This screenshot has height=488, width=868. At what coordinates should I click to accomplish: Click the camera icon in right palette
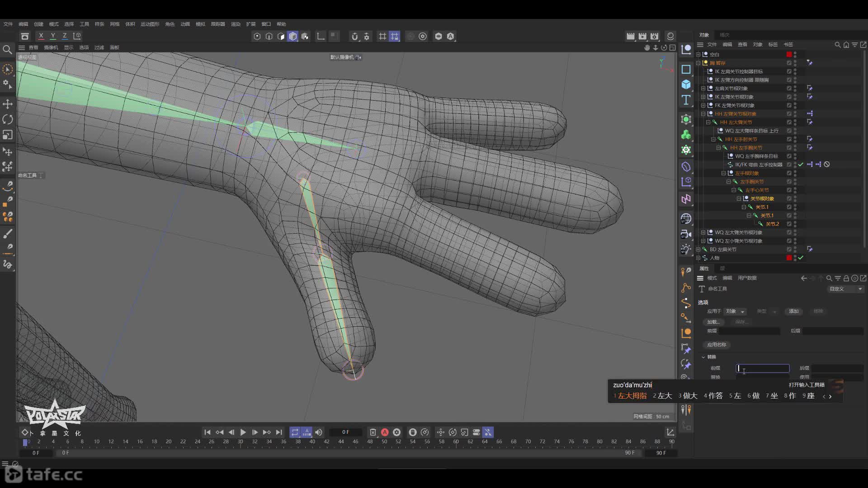pyautogui.click(x=686, y=234)
